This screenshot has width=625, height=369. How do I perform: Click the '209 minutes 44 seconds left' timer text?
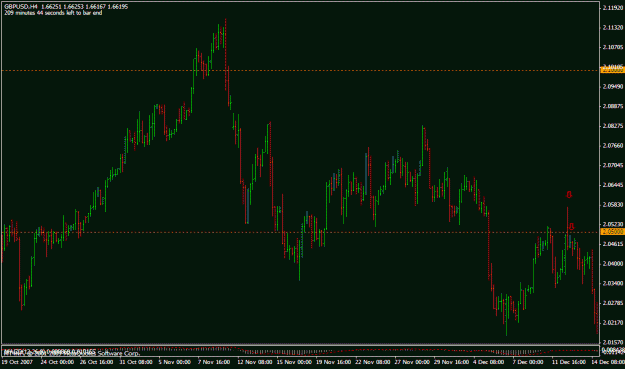[x=53, y=13]
